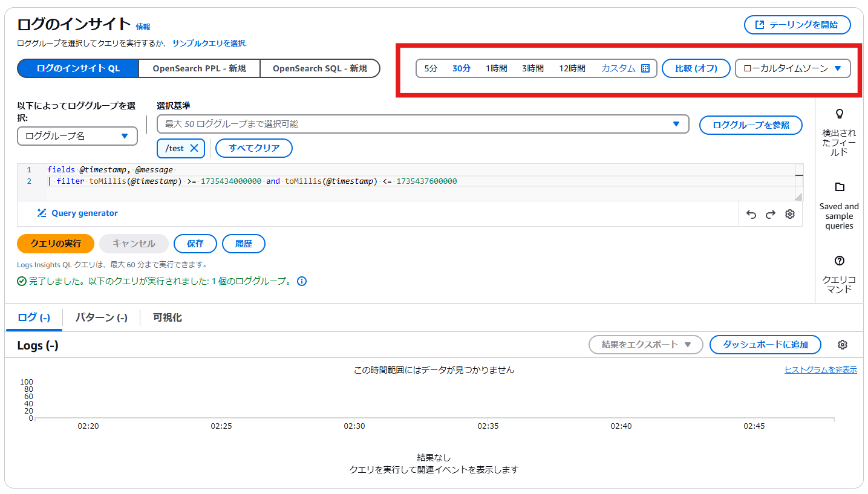Open the Saved and sample queries folder panel
The height and width of the screenshot is (494, 868).
pyautogui.click(x=839, y=206)
